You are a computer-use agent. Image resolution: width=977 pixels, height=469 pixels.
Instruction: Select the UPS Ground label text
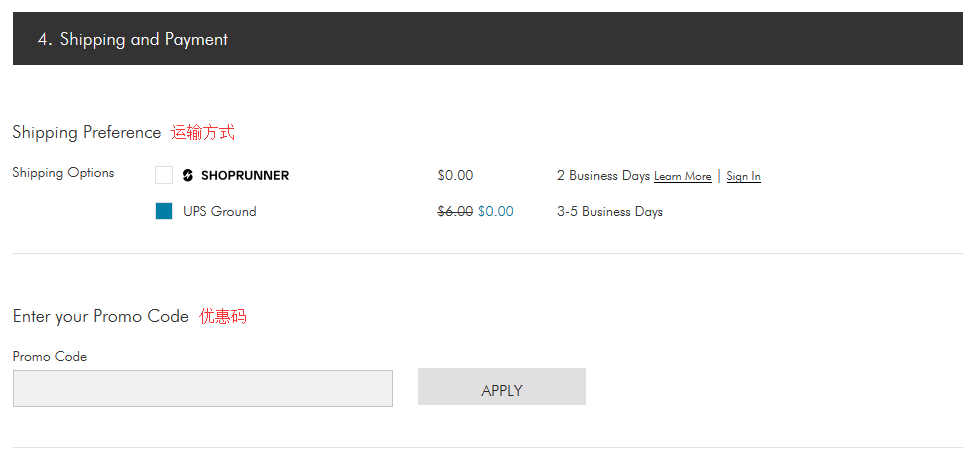219,211
